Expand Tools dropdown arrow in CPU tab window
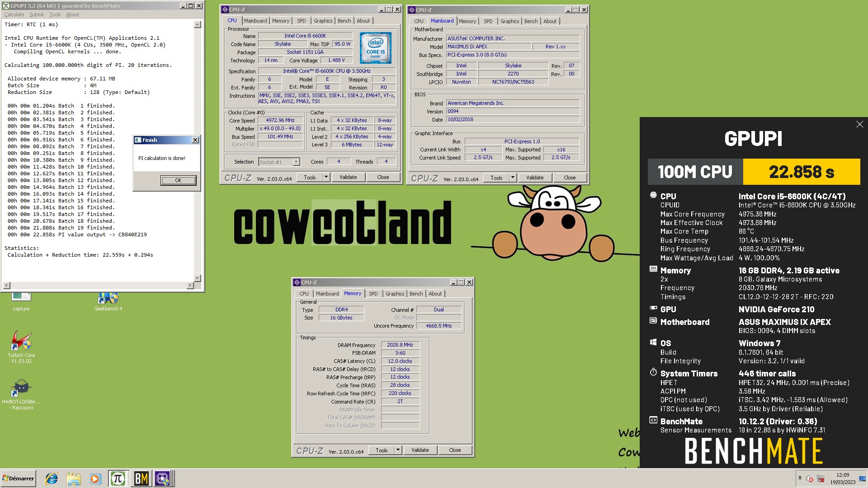Screen dimensions: 868x488 [326, 177]
